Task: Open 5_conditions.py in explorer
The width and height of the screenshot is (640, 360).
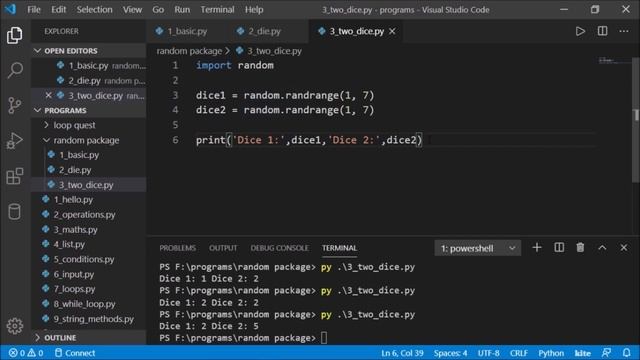Action: (x=84, y=259)
